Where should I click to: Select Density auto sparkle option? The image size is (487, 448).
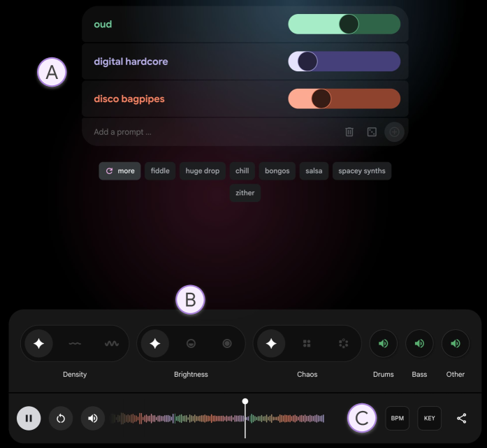point(39,344)
